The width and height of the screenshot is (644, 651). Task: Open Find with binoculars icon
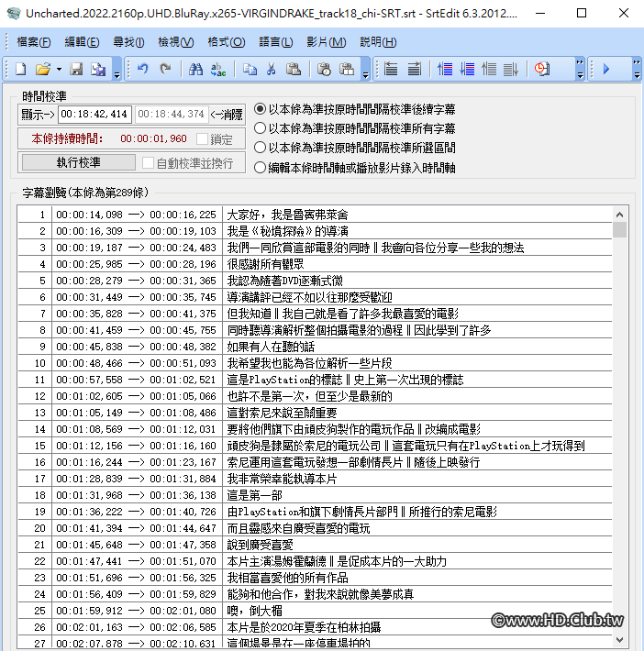pos(195,69)
